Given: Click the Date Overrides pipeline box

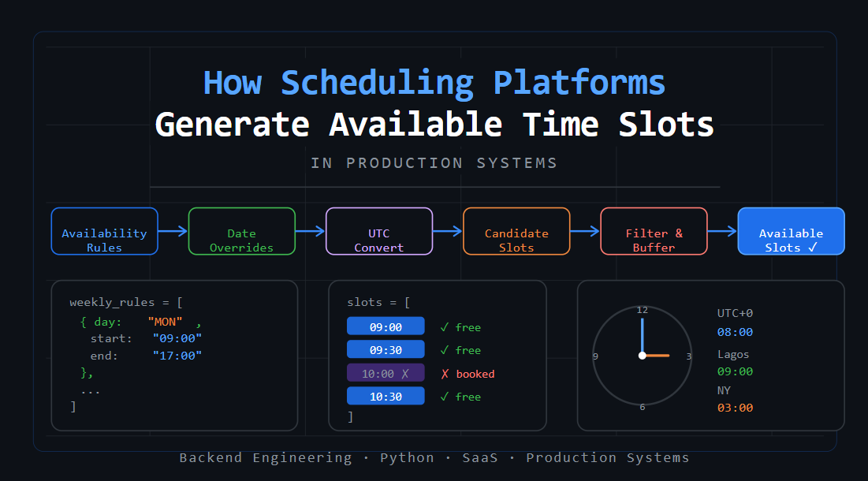Looking at the screenshot, I should click(x=242, y=231).
